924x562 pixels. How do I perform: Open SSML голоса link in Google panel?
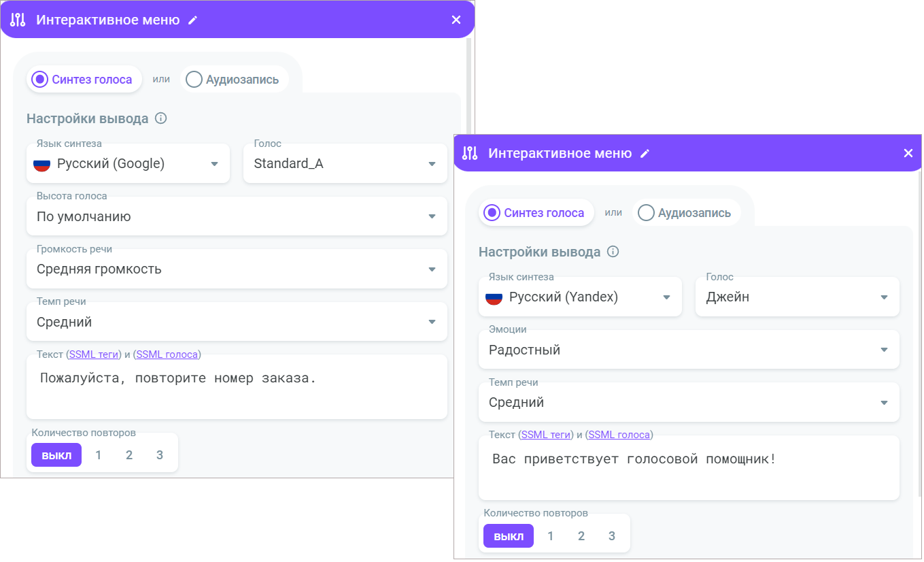(x=167, y=354)
